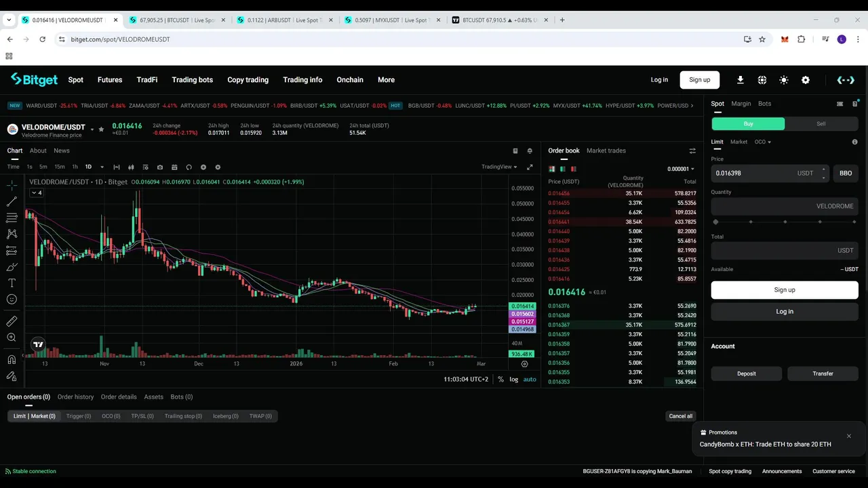Select the 1h timeframe
The image size is (868, 488).
coord(75,167)
